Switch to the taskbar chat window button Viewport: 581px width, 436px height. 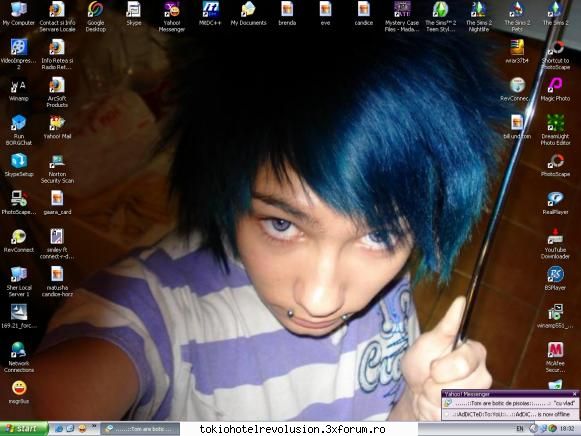pyautogui.click(x=140, y=429)
